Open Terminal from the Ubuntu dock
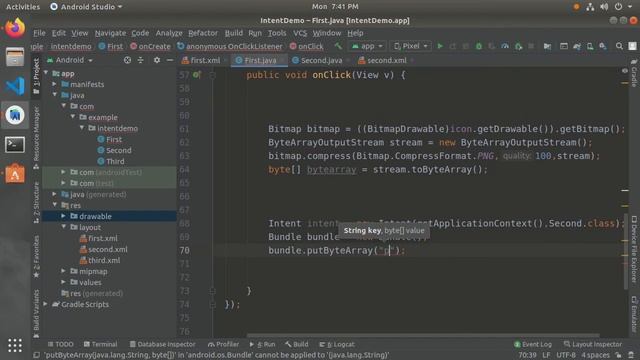Viewport: 640px width, 360px height. tap(15, 144)
